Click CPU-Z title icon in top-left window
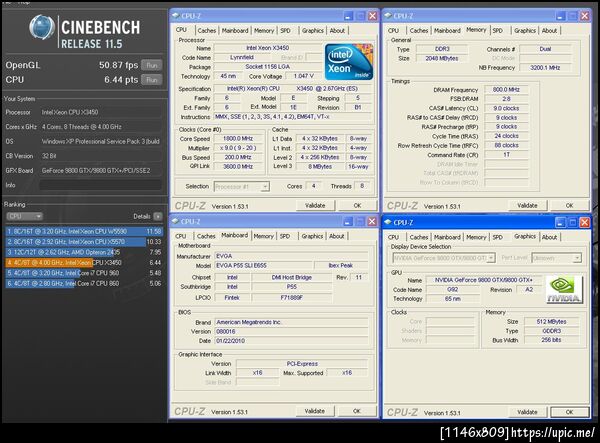The image size is (600, 443). click(176, 16)
